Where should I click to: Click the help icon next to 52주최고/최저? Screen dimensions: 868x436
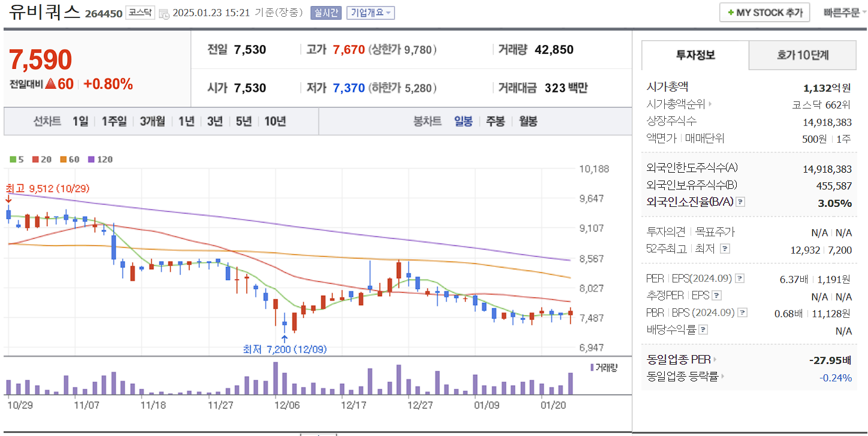[725, 249]
